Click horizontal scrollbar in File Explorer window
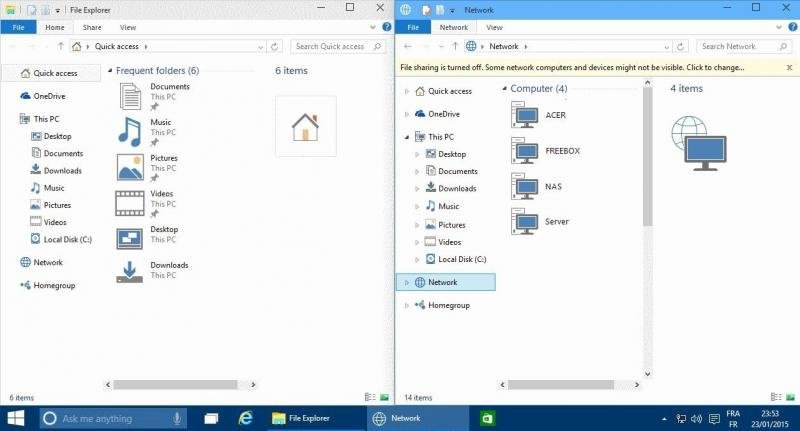This screenshot has height=431, width=800. coord(175,384)
